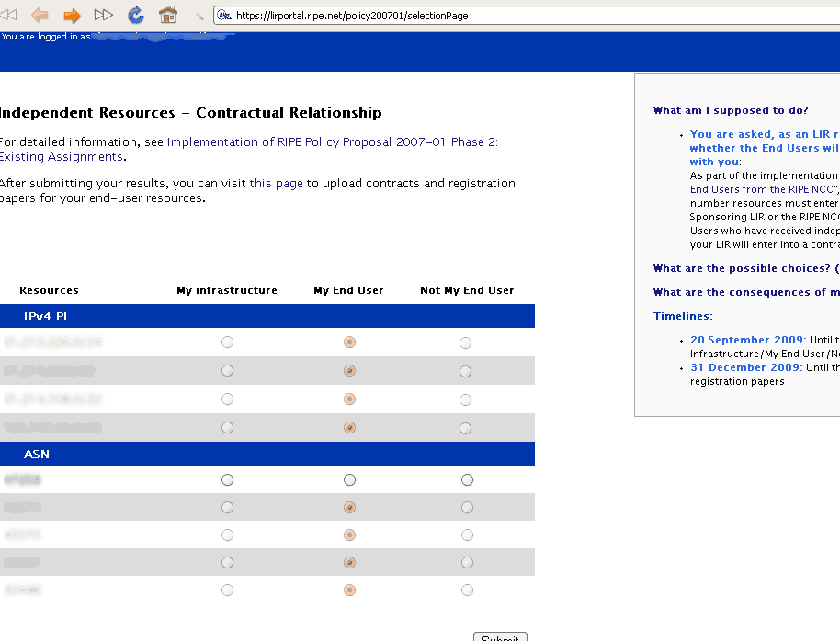Select Not My End User for last ASN row
Viewport: 840px width, 641px height.
(x=467, y=590)
